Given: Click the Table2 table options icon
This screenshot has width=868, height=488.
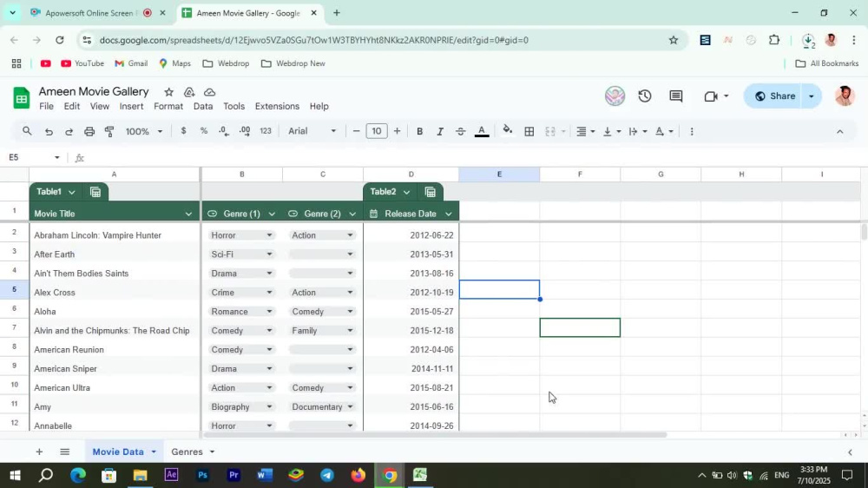Looking at the screenshot, I should [x=431, y=192].
